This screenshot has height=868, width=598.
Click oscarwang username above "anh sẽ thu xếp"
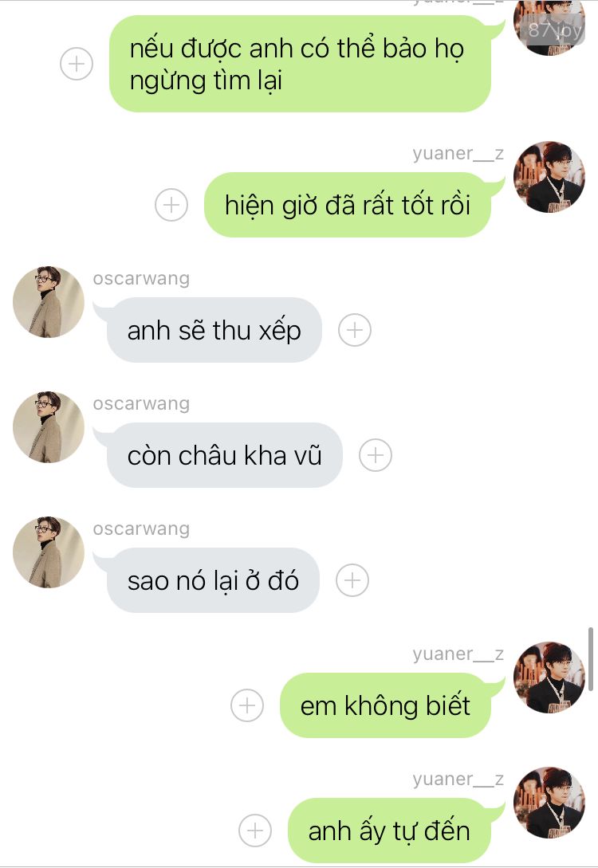tap(141, 278)
